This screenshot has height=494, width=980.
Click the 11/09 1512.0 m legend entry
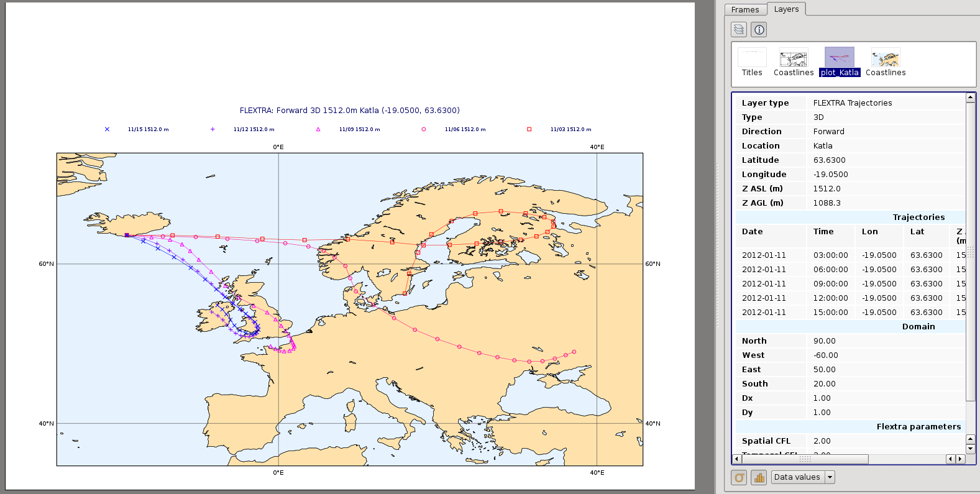[x=359, y=129]
